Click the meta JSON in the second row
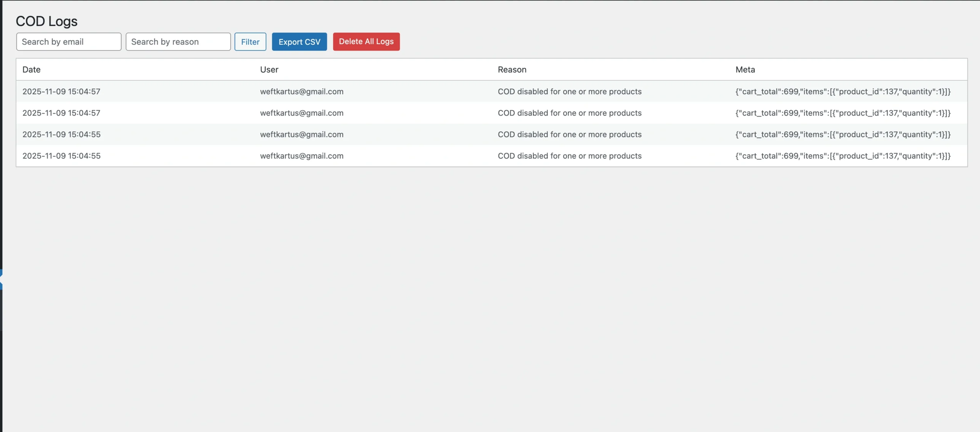Viewport: 980px width, 432px height. 843,113
